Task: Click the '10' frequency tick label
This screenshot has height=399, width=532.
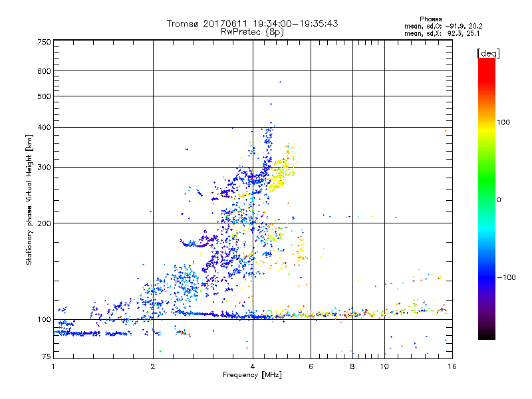Action: 384,366
